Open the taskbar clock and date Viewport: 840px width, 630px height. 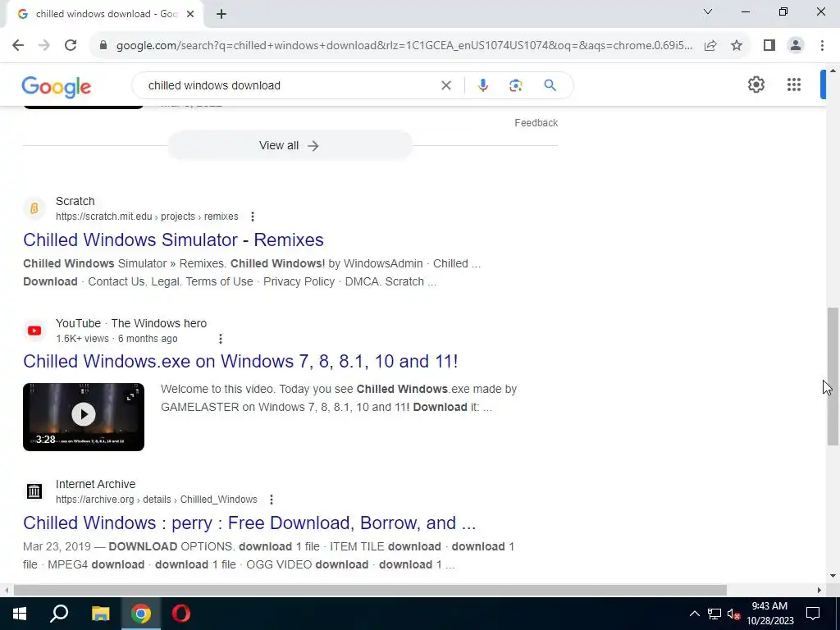tap(769, 614)
